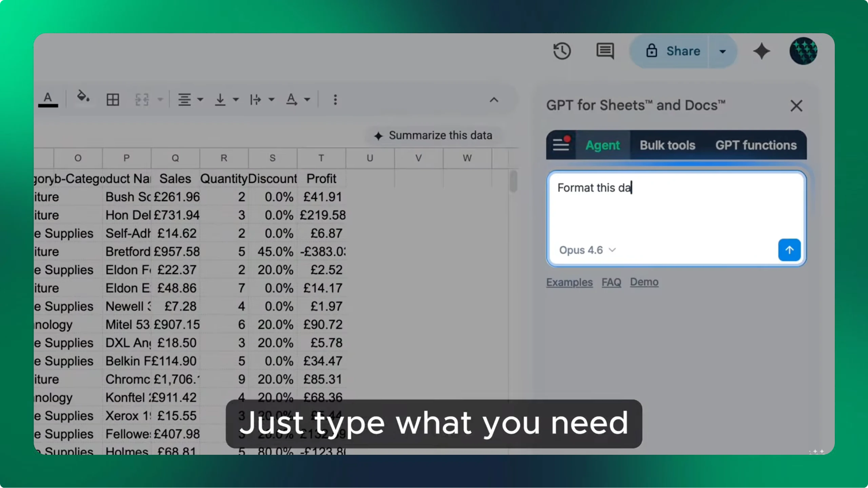The width and height of the screenshot is (868, 488).
Task: Switch to the GPT functions tab
Action: (756, 145)
